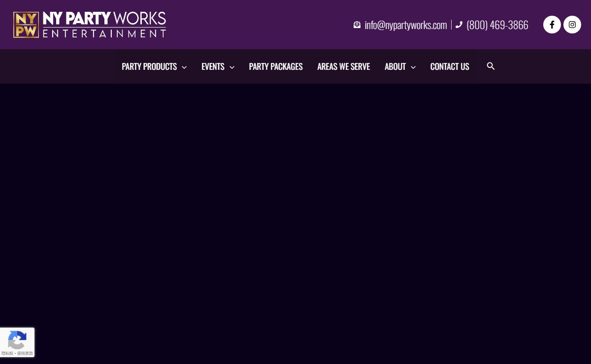Expand the Events submenu arrow
591x364 pixels.
pyautogui.click(x=231, y=67)
